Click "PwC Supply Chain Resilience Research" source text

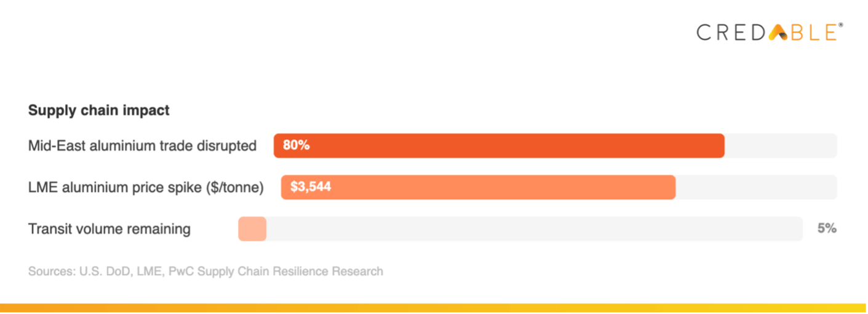click(277, 271)
